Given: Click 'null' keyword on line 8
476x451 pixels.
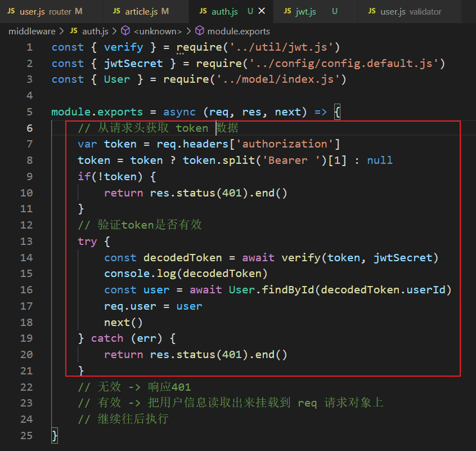Looking at the screenshot, I should pyautogui.click(x=380, y=160).
